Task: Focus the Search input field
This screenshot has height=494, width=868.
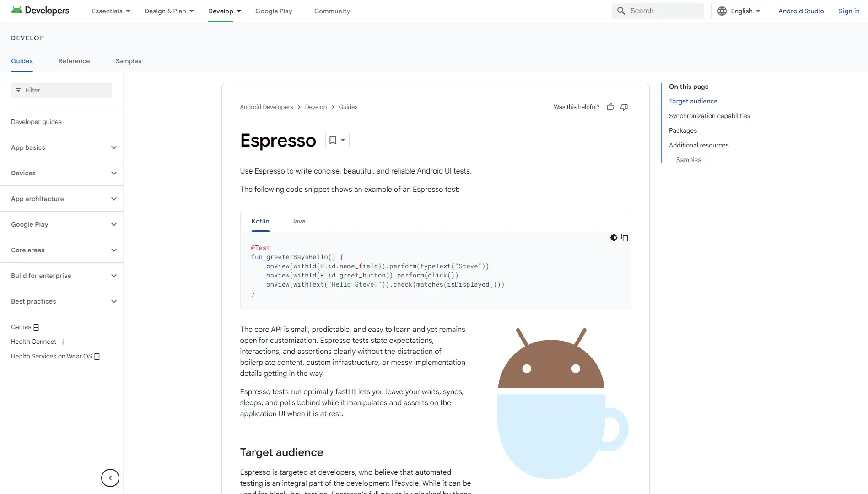Action: click(x=658, y=11)
